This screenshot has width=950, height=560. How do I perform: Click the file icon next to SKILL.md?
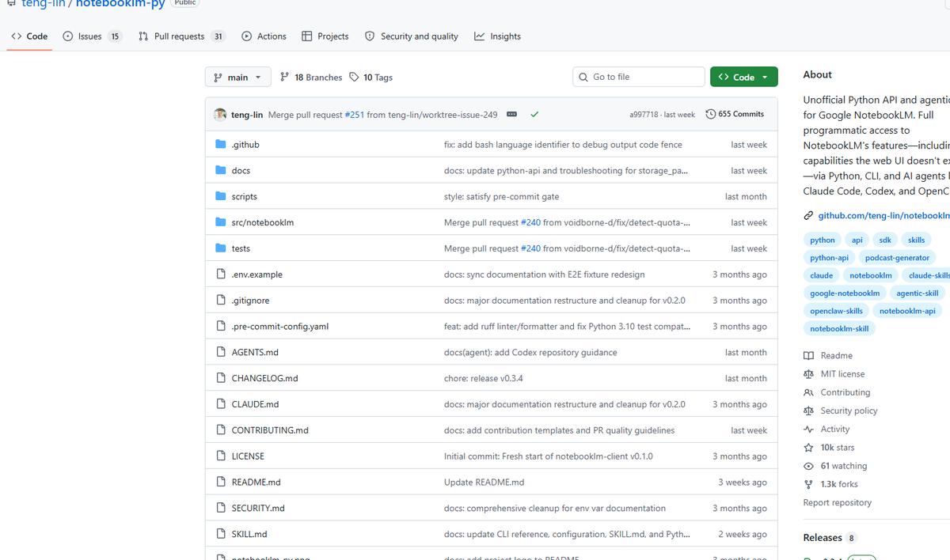tap(221, 534)
